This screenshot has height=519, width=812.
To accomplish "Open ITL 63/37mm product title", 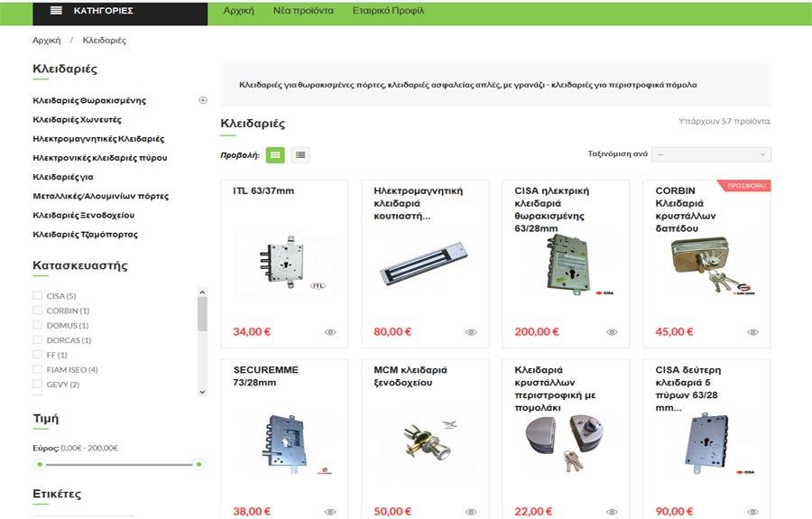I will pos(263,190).
